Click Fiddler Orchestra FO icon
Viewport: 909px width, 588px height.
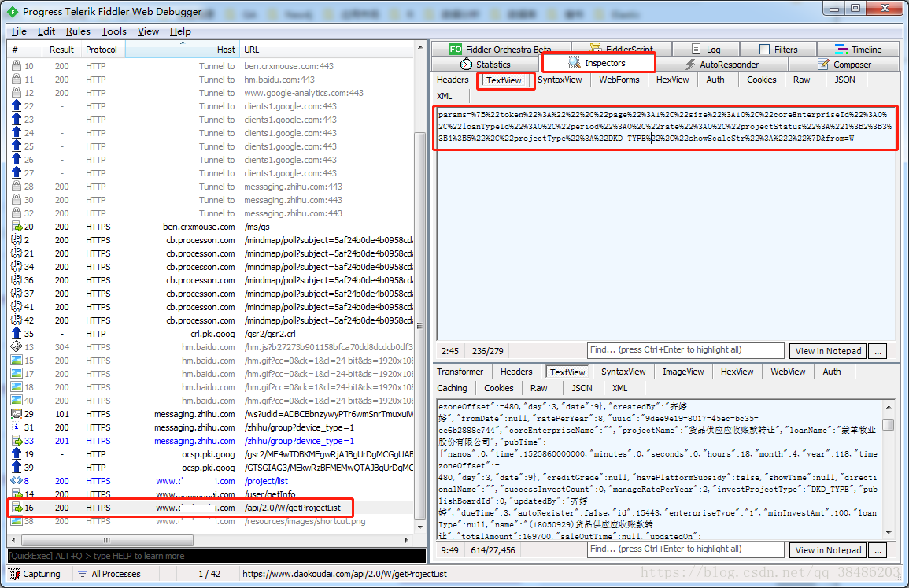click(x=456, y=50)
